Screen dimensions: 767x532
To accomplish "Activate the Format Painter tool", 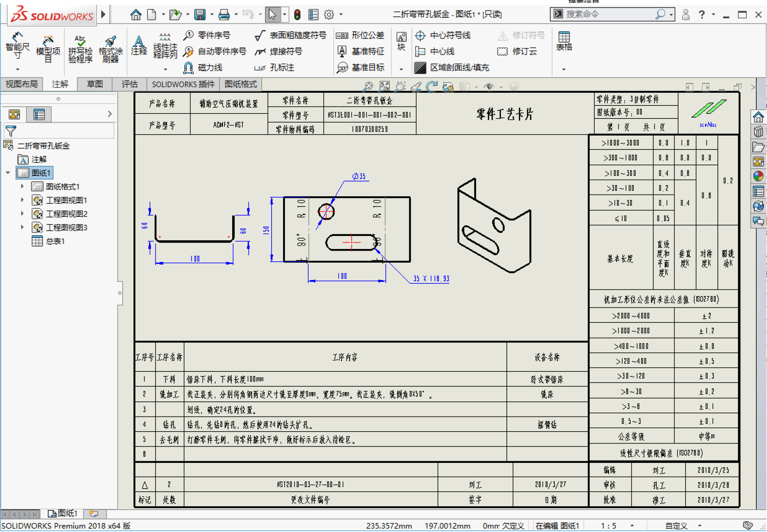I will point(111,49).
